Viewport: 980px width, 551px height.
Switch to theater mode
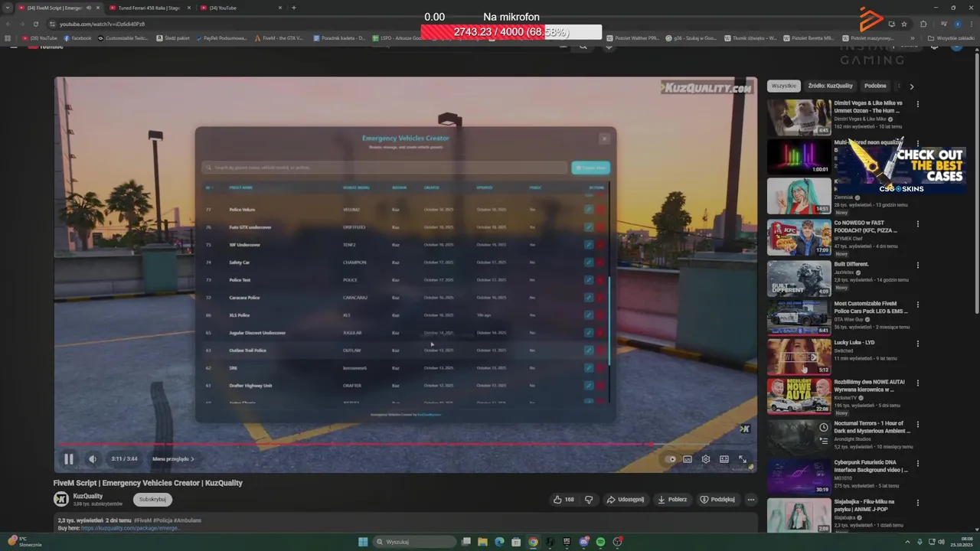click(724, 459)
